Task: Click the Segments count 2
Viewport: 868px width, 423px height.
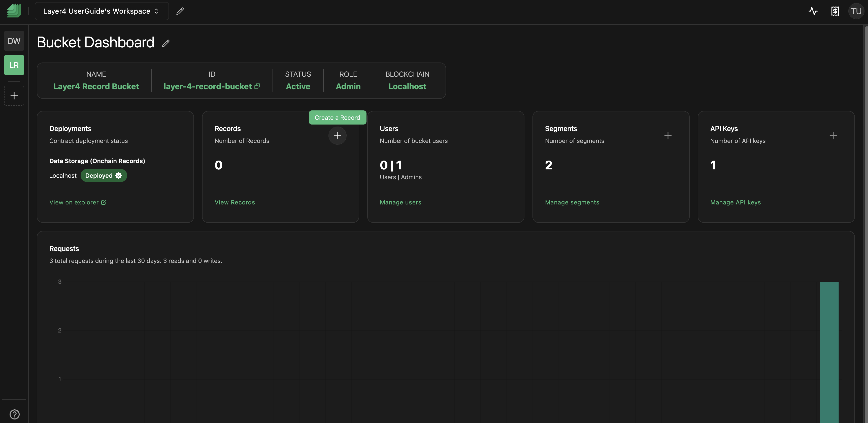Action: 549,165
